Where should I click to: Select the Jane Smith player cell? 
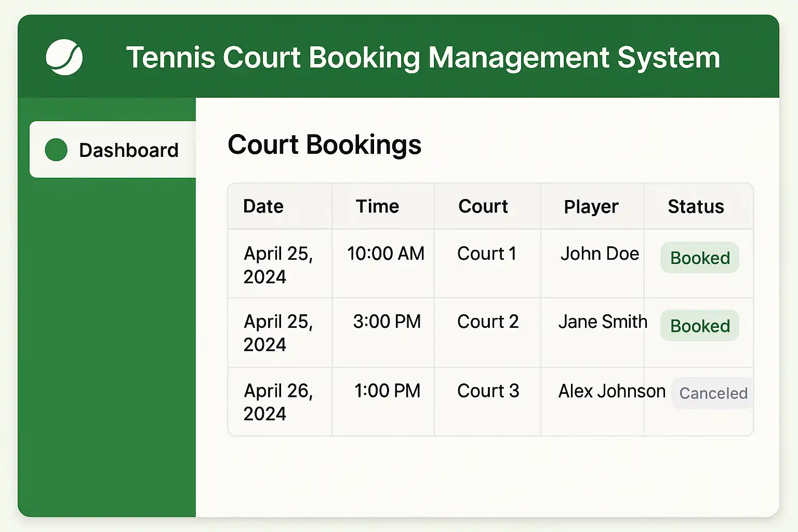point(603,322)
